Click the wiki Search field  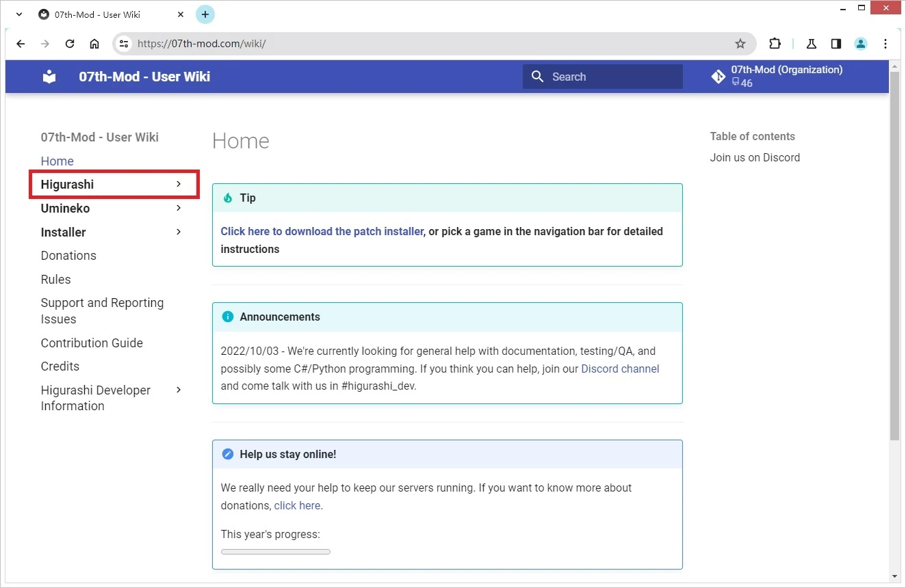(x=603, y=77)
